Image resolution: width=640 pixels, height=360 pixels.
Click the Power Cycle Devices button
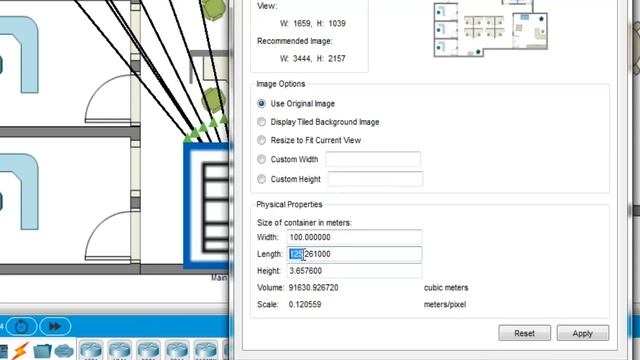pyautogui.click(x=21, y=327)
